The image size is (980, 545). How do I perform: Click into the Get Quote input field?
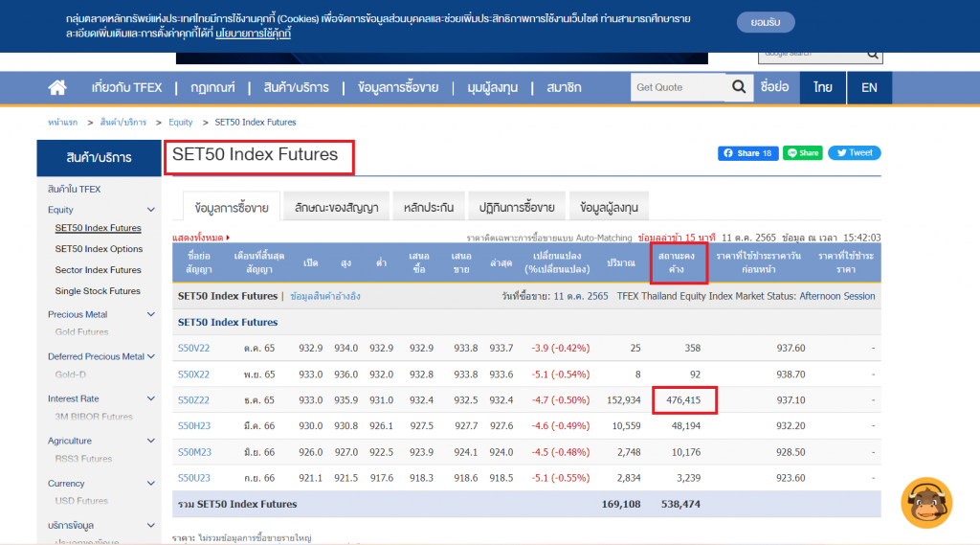point(679,87)
